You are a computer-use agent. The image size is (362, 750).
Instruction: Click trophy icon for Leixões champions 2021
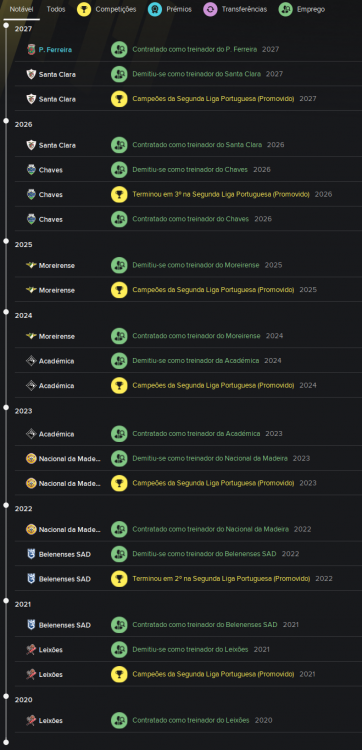point(119,674)
